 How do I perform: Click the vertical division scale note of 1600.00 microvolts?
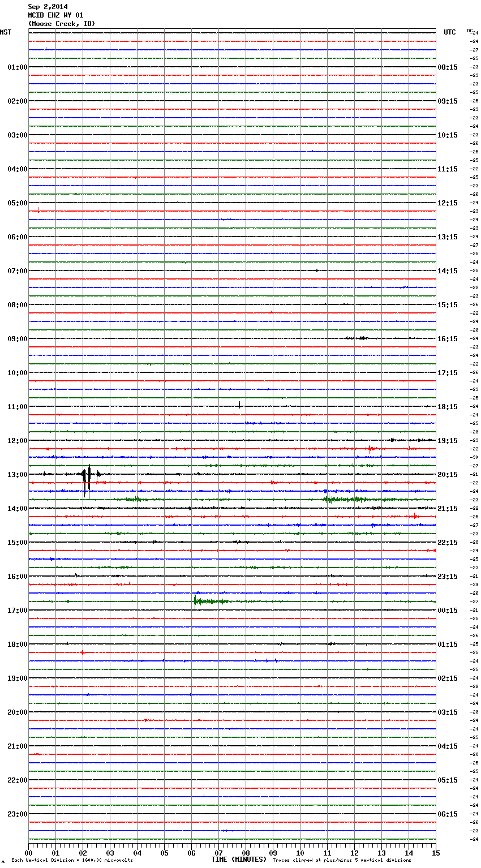click(72, 861)
